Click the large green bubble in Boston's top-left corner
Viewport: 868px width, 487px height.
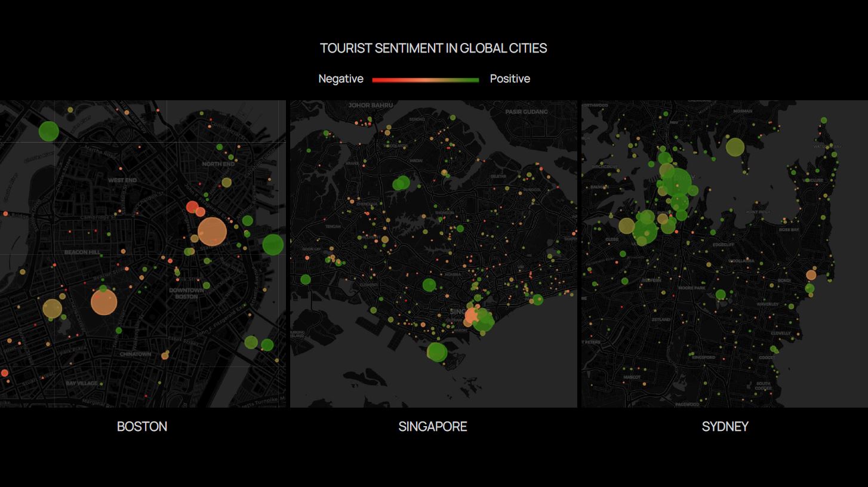pyautogui.click(x=48, y=131)
